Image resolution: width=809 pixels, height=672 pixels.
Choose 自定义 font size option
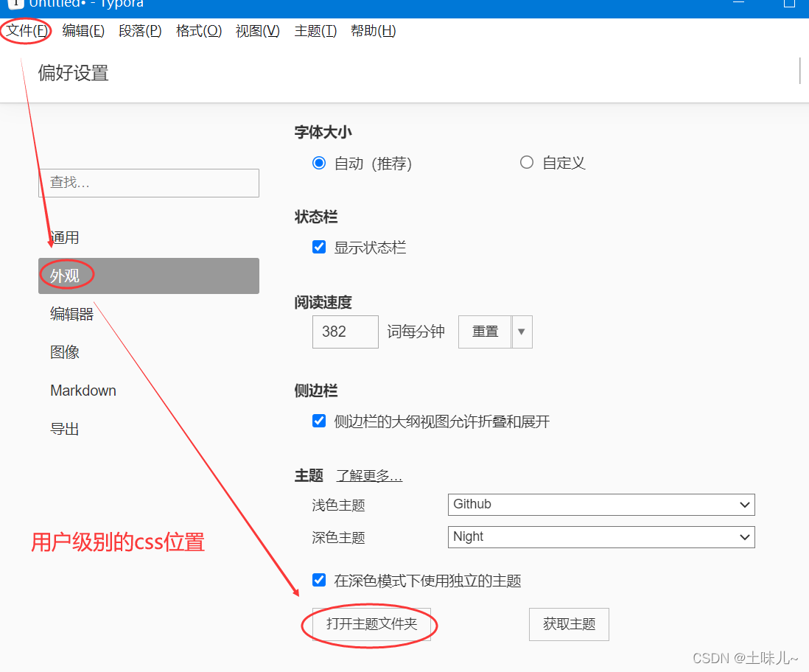coord(526,163)
